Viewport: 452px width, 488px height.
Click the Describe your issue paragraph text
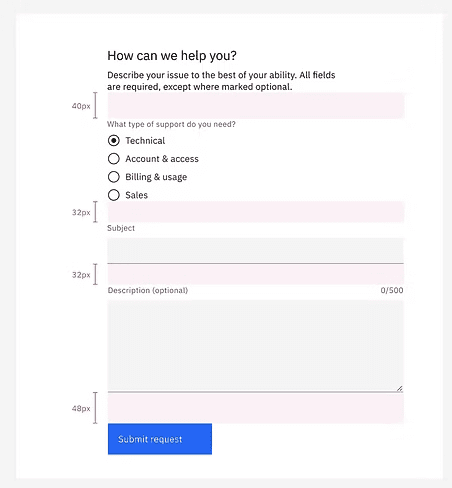pyautogui.click(x=221, y=81)
